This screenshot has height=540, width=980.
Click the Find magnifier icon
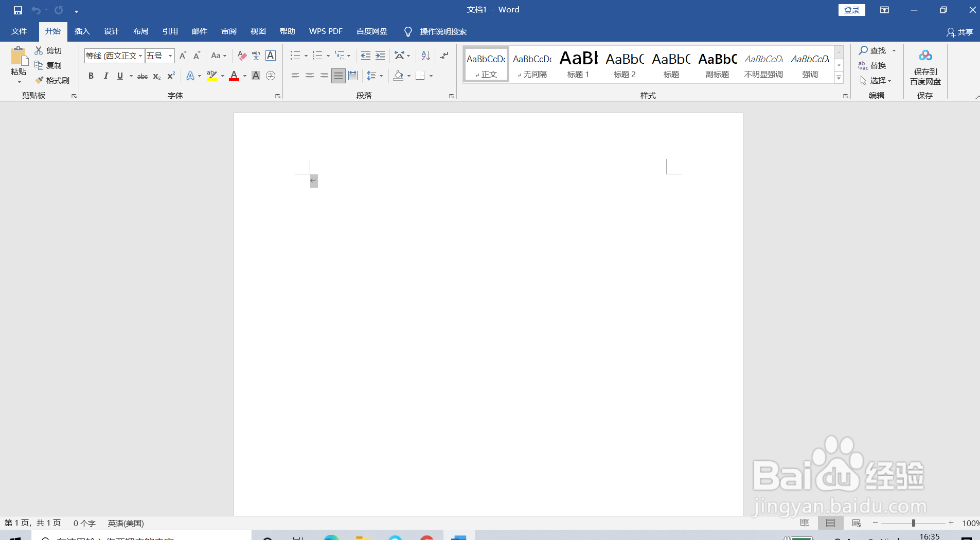point(863,50)
